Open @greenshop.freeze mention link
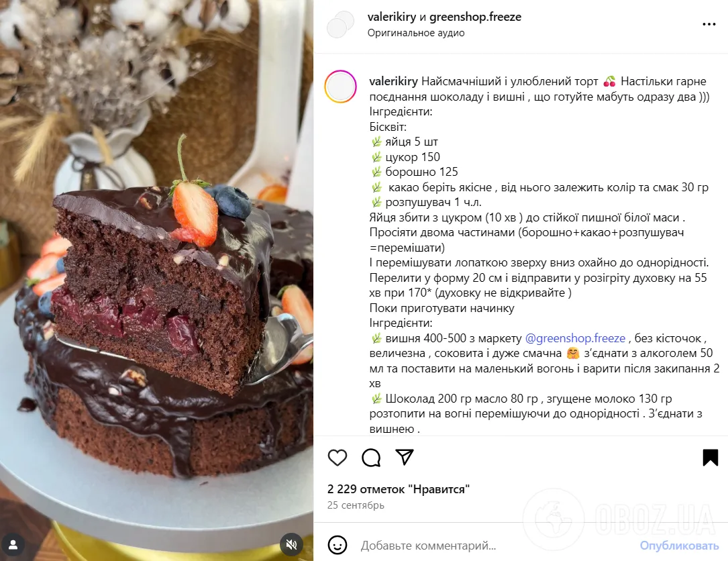Image resolution: width=728 pixels, height=561 pixels. point(575,338)
